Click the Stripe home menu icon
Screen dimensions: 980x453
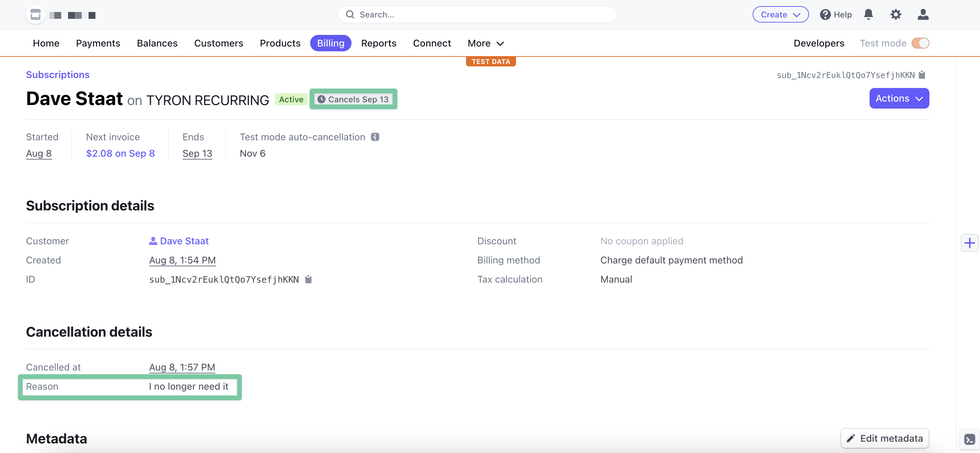coord(36,14)
